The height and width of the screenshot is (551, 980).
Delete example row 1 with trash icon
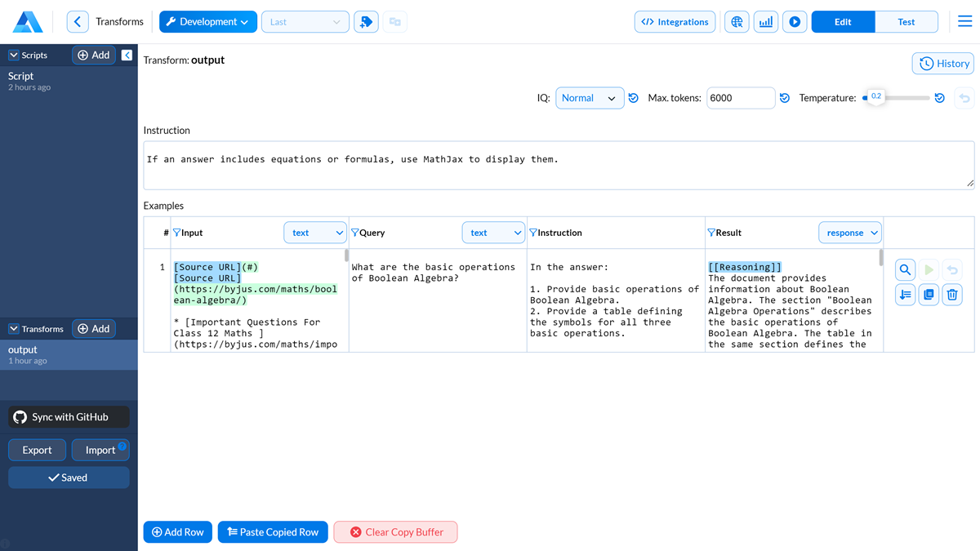pyautogui.click(x=952, y=295)
